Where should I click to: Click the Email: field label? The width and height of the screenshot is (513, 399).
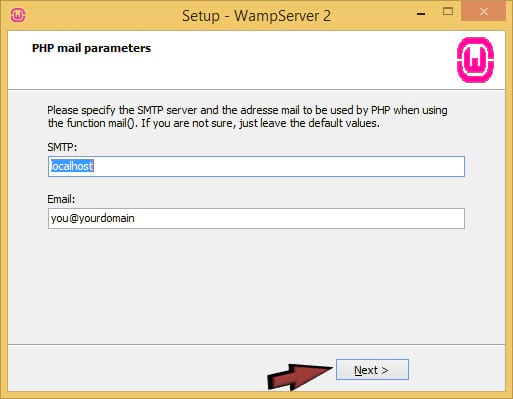tap(61, 199)
